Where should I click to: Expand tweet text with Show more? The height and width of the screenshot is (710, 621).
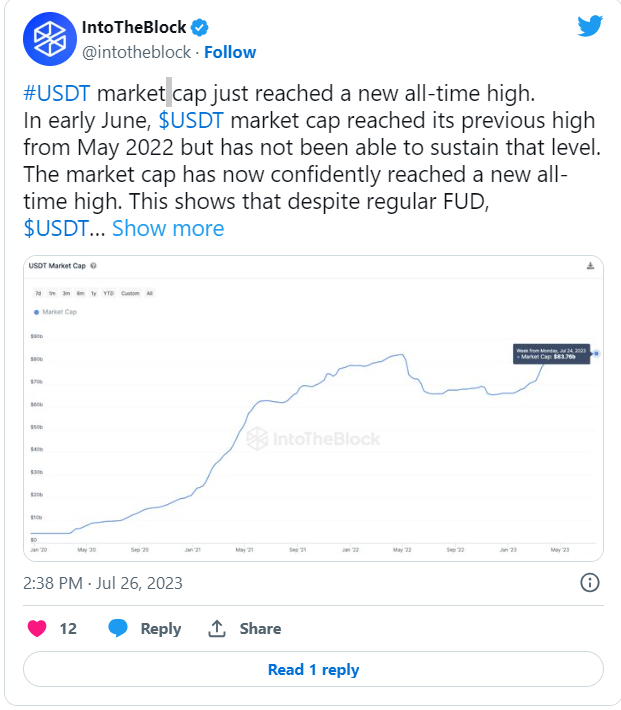pos(168,228)
